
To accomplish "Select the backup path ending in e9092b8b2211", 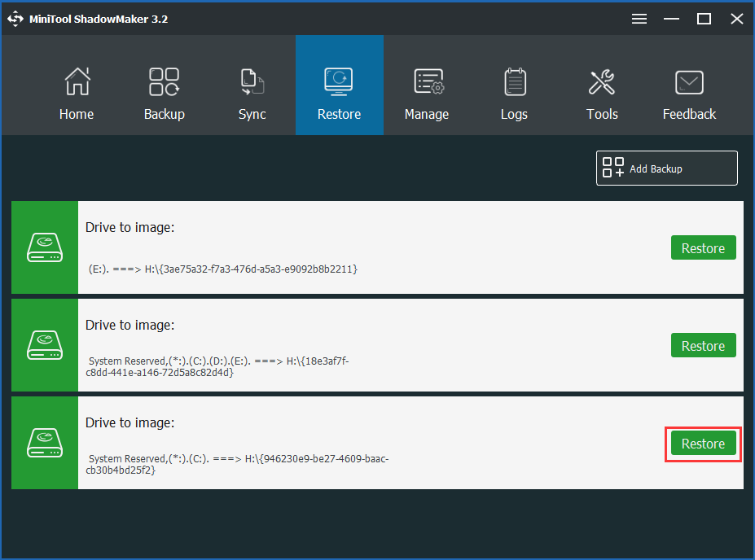I will tap(222, 269).
